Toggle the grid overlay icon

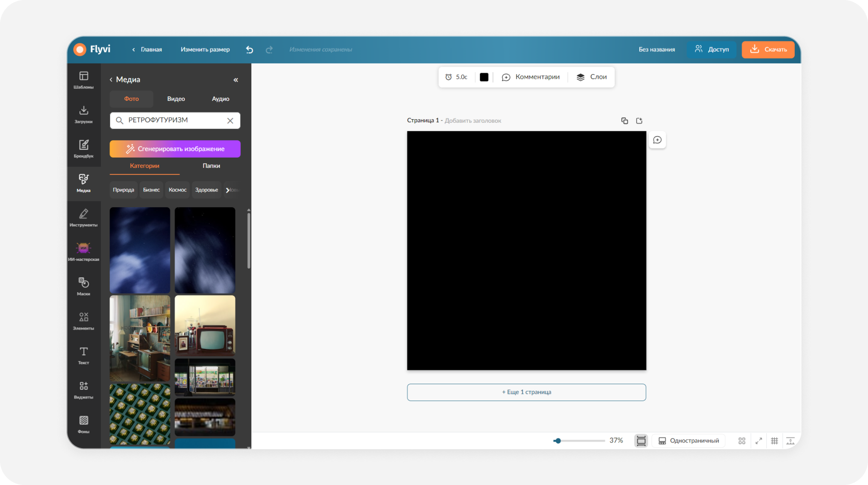coord(774,440)
